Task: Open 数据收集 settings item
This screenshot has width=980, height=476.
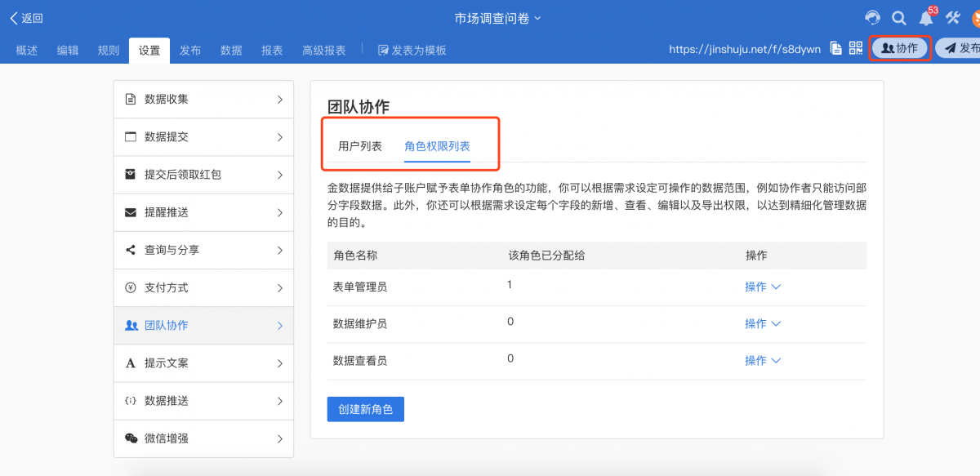Action: point(203,100)
